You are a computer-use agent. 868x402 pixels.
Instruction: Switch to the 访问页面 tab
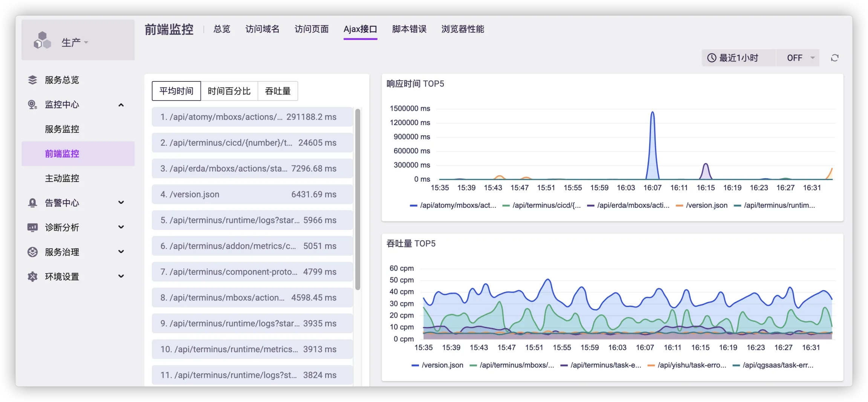tap(312, 29)
